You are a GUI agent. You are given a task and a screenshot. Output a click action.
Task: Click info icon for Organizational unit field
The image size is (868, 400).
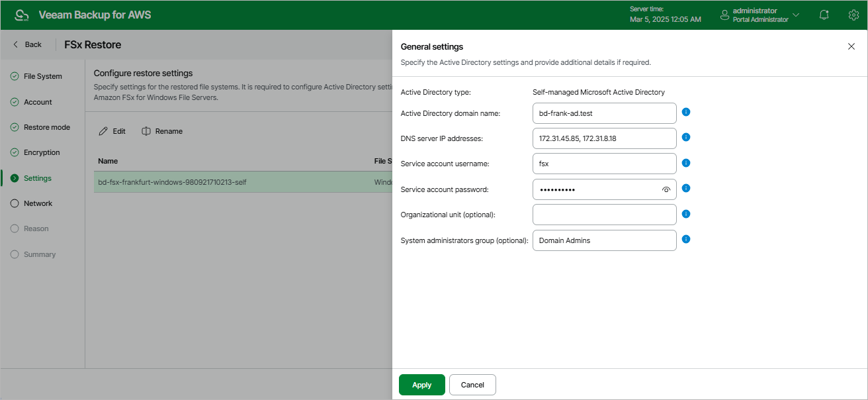(686, 214)
